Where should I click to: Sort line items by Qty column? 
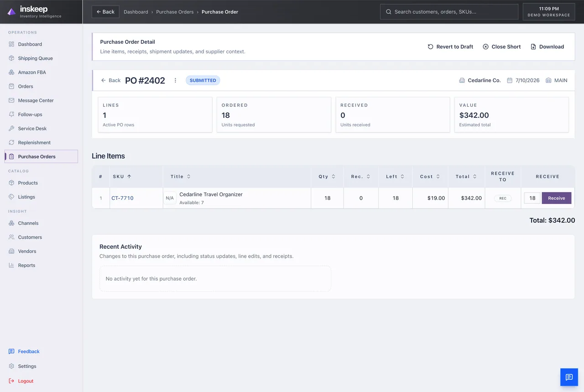pos(327,177)
